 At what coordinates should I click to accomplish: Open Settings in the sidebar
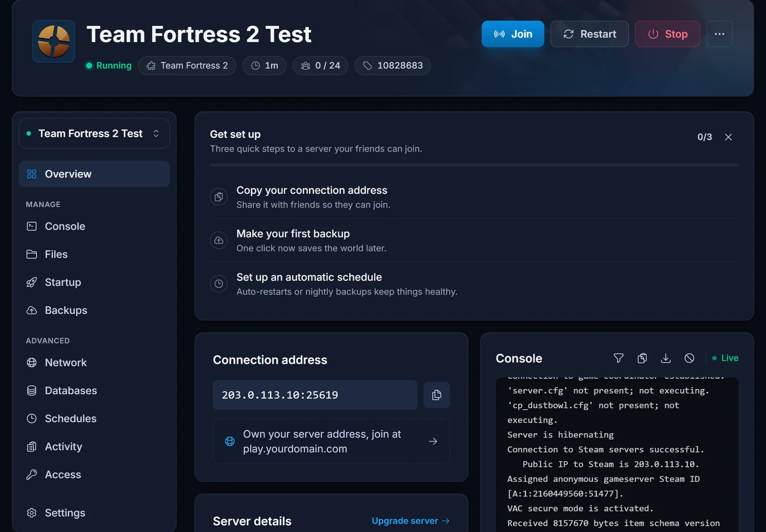click(94, 513)
